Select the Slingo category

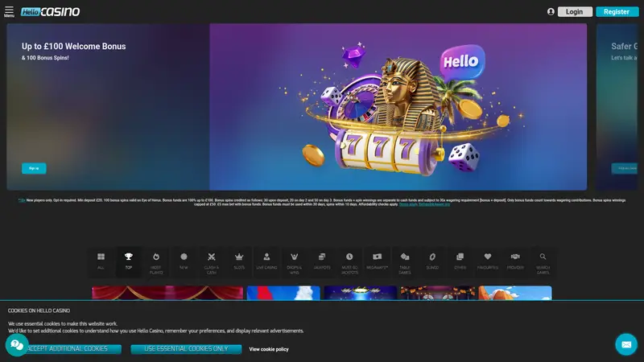(x=432, y=261)
